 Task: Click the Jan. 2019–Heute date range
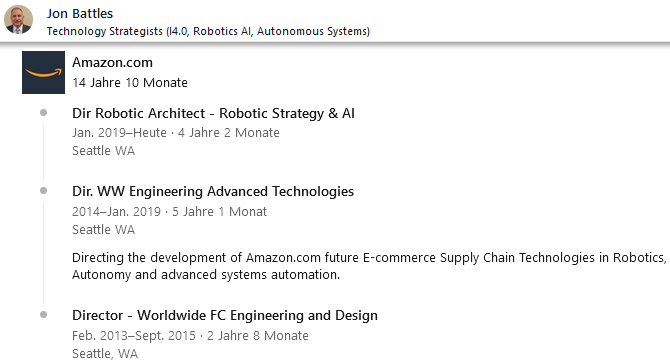point(119,132)
